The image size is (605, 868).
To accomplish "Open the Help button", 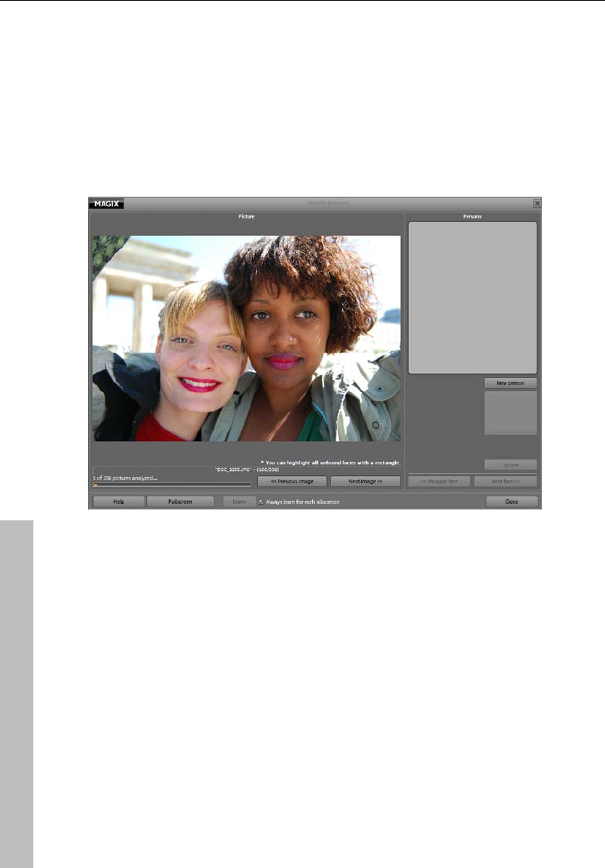I will click(x=118, y=501).
